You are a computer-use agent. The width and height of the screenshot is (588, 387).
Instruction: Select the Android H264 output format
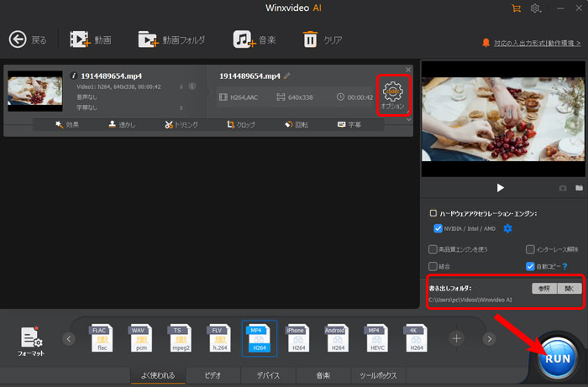[x=338, y=338]
